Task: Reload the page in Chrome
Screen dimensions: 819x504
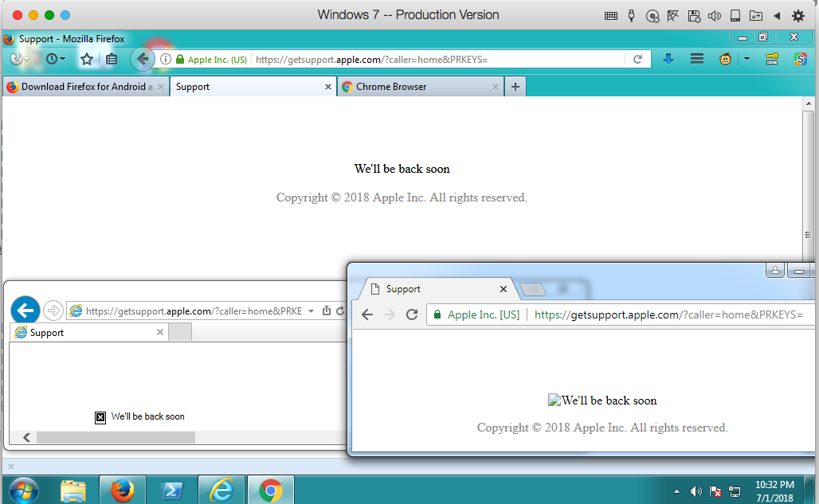Action: (412, 314)
